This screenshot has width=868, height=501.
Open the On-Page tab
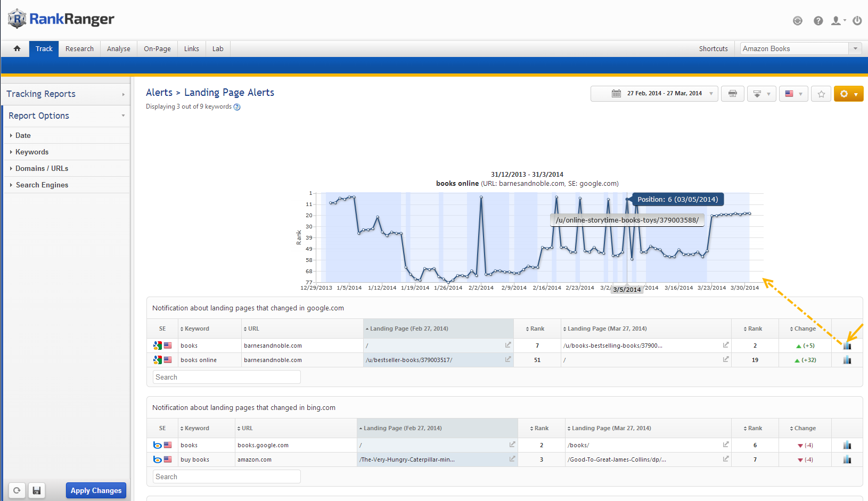[157, 48]
